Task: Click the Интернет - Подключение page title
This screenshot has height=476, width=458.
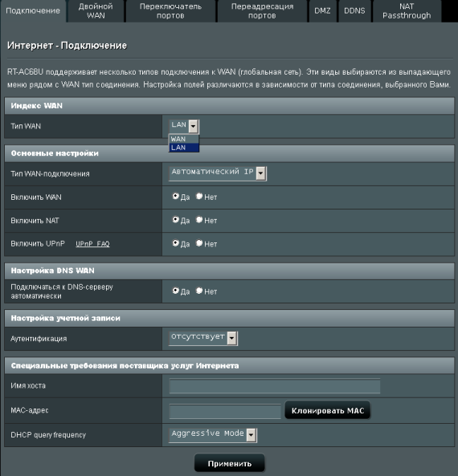Action: coord(67,46)
